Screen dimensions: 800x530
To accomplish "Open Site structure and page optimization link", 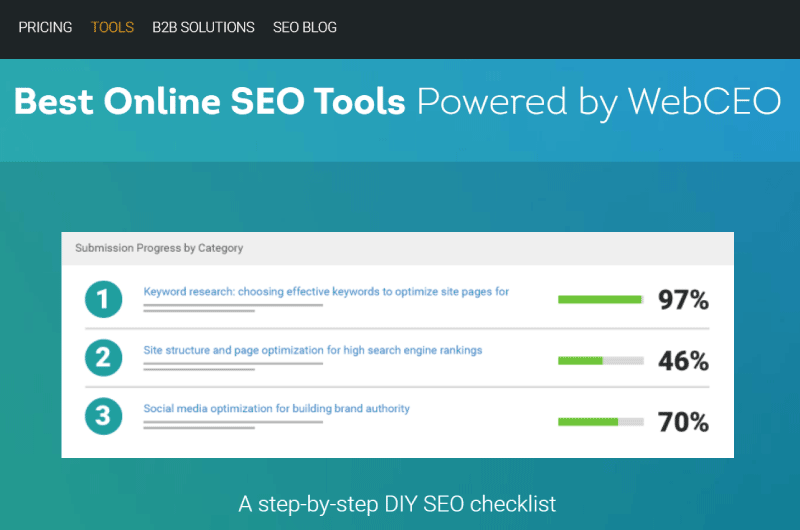I will click(x=313, y=350).
